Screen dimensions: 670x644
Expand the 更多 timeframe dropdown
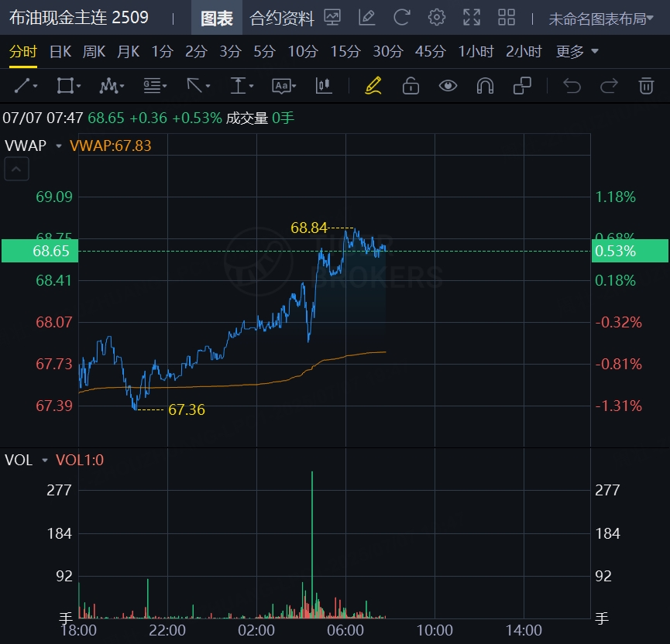pyautogui.click(x=577, y=52)
